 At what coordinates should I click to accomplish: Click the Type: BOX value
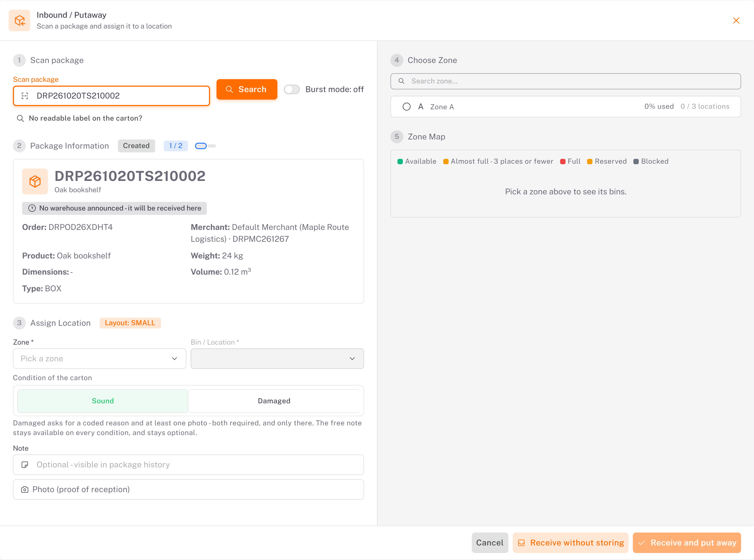click(53, 288)
